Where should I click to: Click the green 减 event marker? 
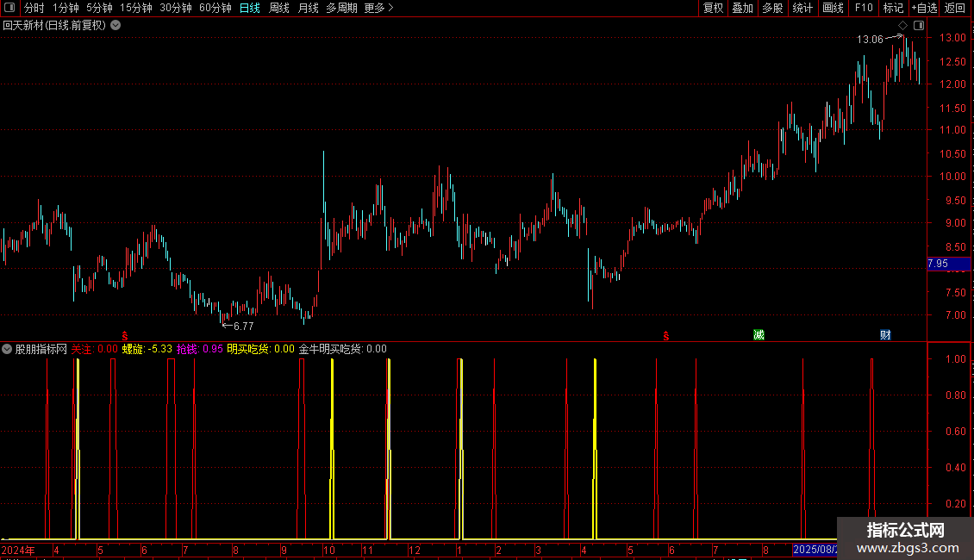point(759,334)
